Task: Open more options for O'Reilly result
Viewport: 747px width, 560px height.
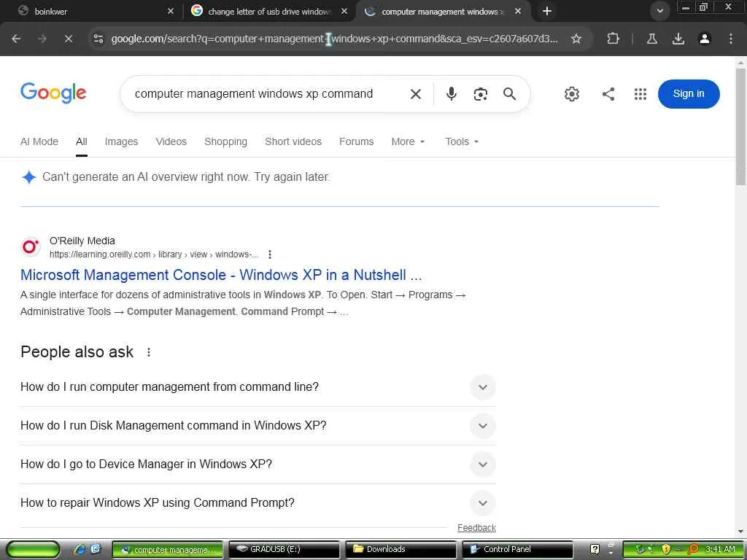Action: point(270,254)
